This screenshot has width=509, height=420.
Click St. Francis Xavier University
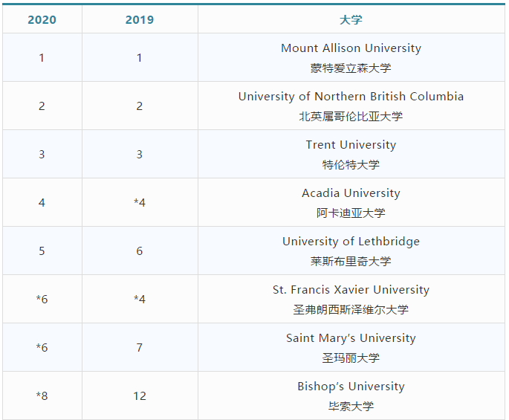pyautogui.click(x=351, y=290)
